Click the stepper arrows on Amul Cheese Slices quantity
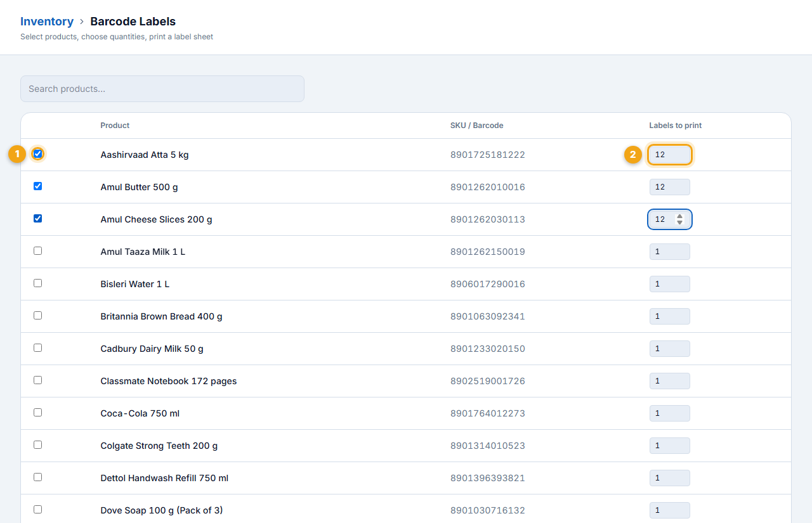The image size is (812, 523). (x=680, y=219)
